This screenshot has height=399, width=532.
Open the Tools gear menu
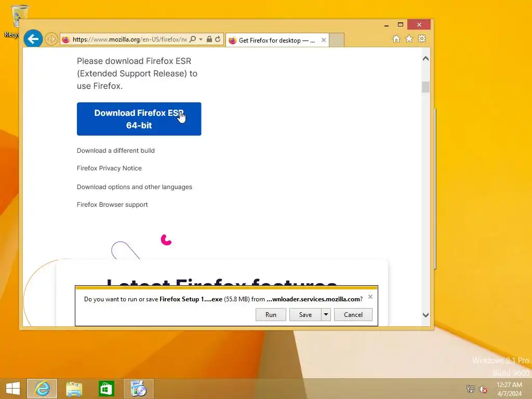(x=422, y=38)
